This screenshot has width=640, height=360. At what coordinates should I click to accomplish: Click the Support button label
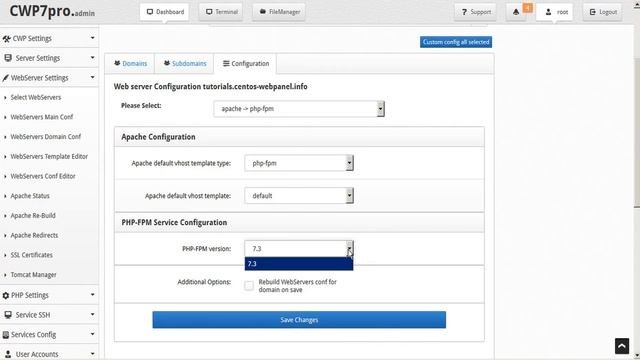tap(481, 12)
